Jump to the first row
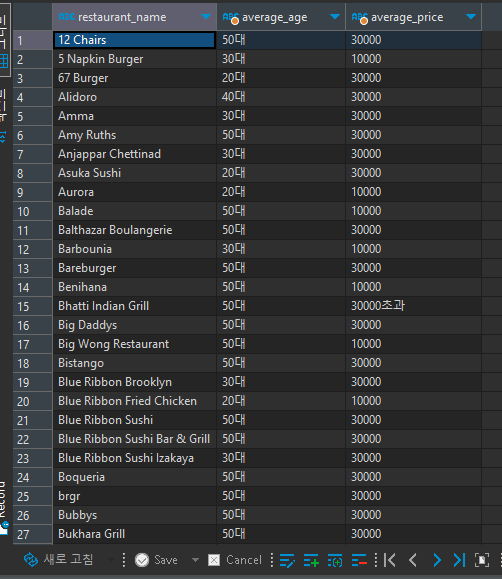The height and width of the screenshot is (579, 502). 390,560
